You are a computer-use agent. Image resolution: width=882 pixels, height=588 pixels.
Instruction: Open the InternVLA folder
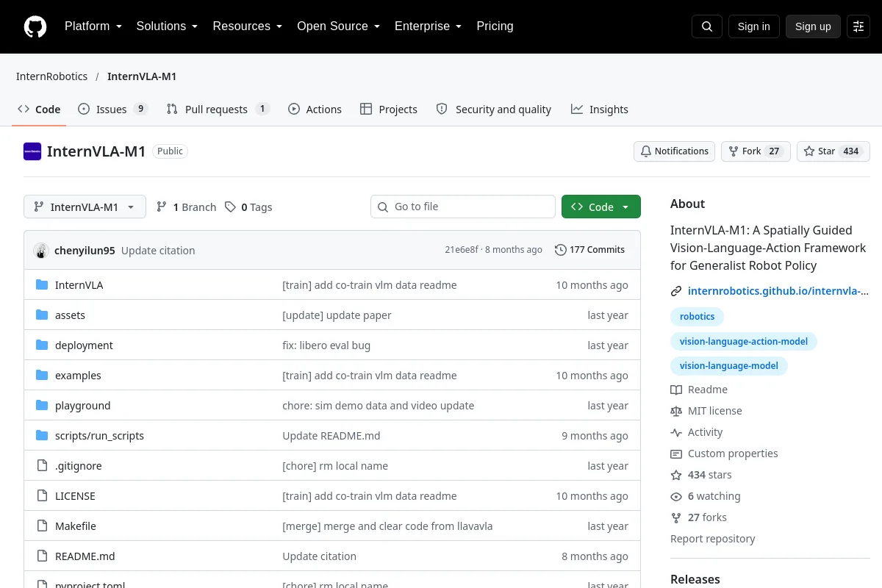coord(79,285)
